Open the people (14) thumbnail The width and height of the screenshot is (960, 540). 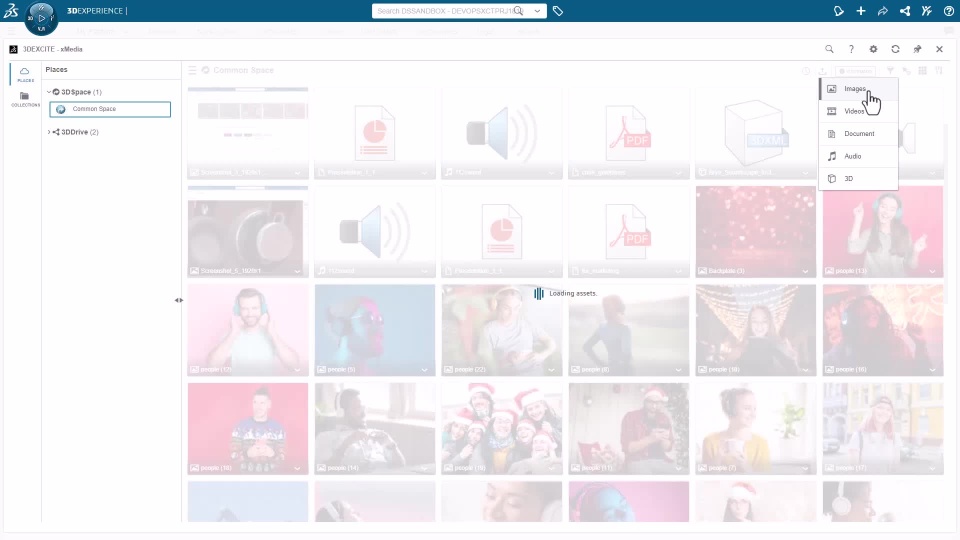375,429
